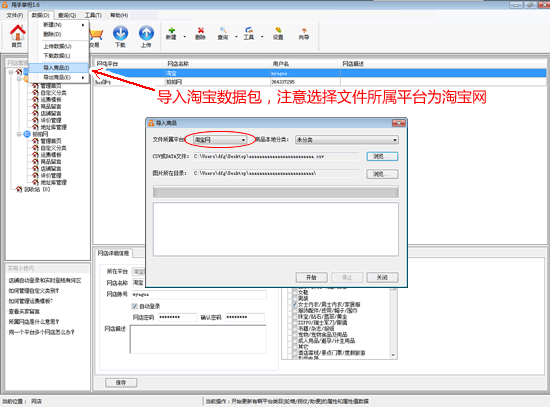
Task: Open the tip link 如何管理自定义类别?
Action: pos(34,291)
